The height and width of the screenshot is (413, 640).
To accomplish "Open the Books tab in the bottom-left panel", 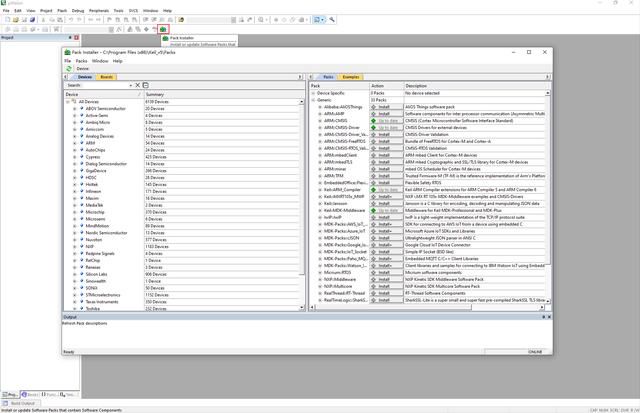I will coord(30,395).
